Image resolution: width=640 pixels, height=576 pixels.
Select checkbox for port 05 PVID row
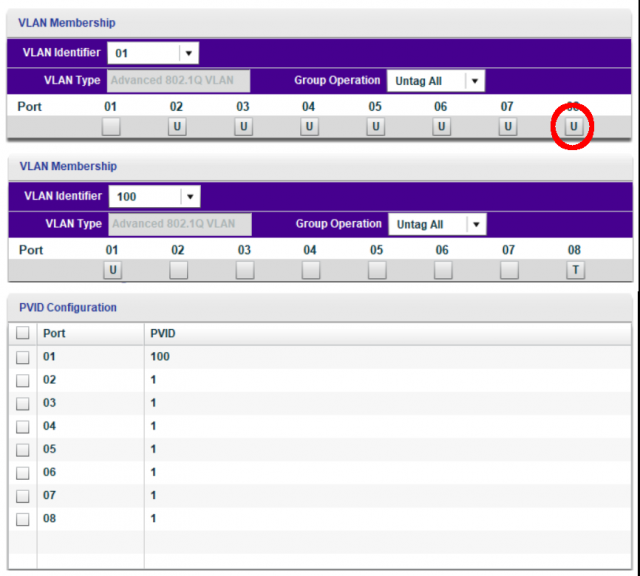point(22,449)
